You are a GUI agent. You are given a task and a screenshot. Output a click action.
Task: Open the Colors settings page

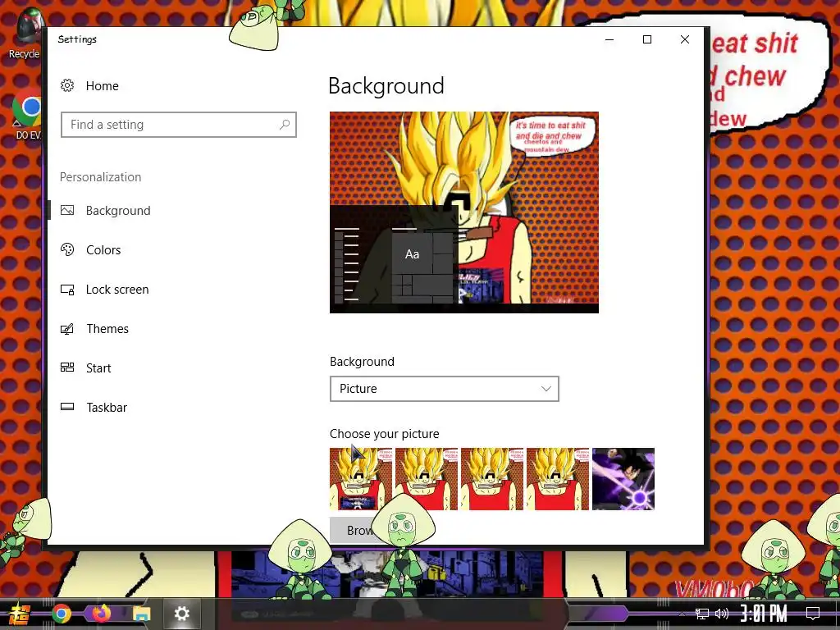(x=103, y=249)
